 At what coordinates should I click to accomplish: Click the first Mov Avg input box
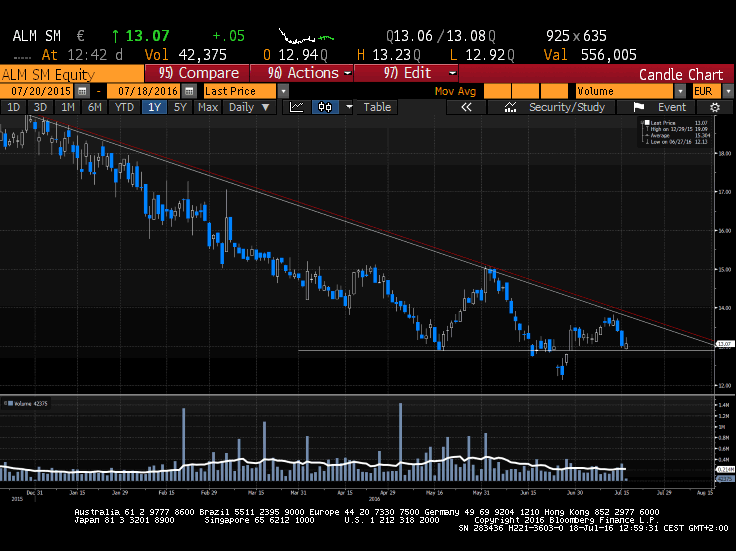pos(498,91)
